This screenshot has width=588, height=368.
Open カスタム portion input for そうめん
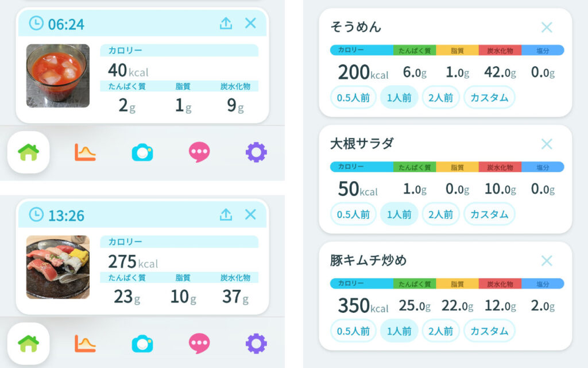489,97
